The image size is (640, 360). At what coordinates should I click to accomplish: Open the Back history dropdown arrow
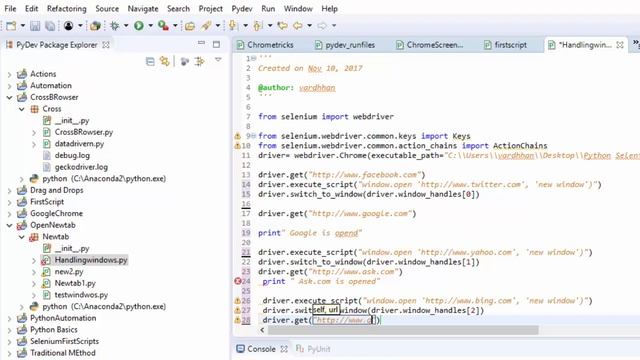click(310, 26)
